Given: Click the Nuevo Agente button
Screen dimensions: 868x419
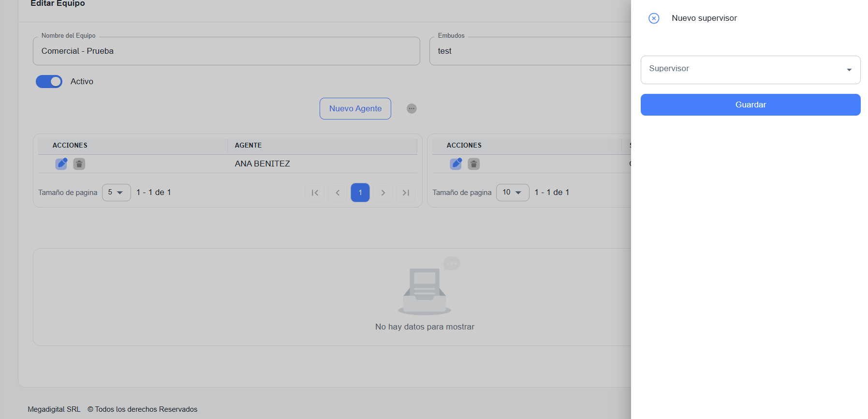Looking at the screenshot, I should click(355, 108).
